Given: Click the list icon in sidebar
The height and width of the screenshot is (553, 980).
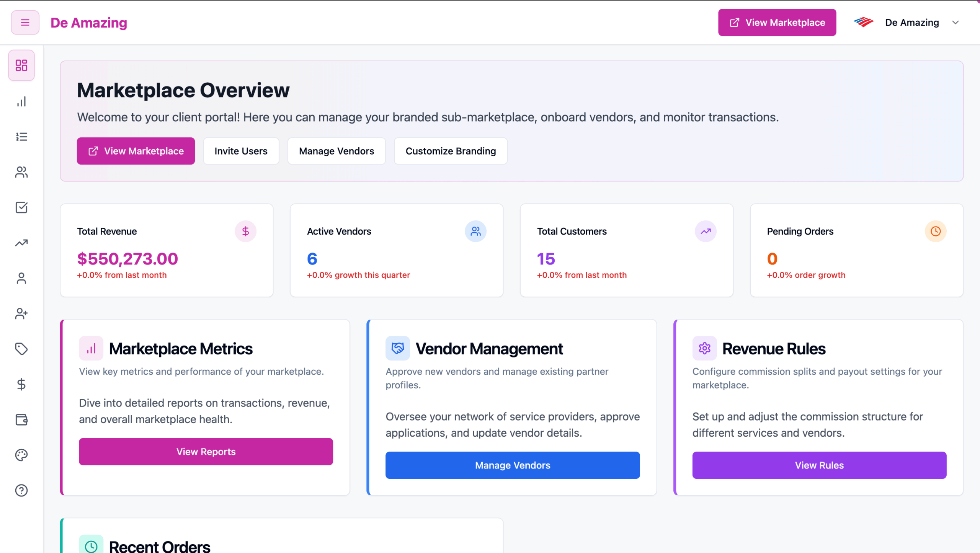Looking at the screenshot, I should click(x=21, y=137).
